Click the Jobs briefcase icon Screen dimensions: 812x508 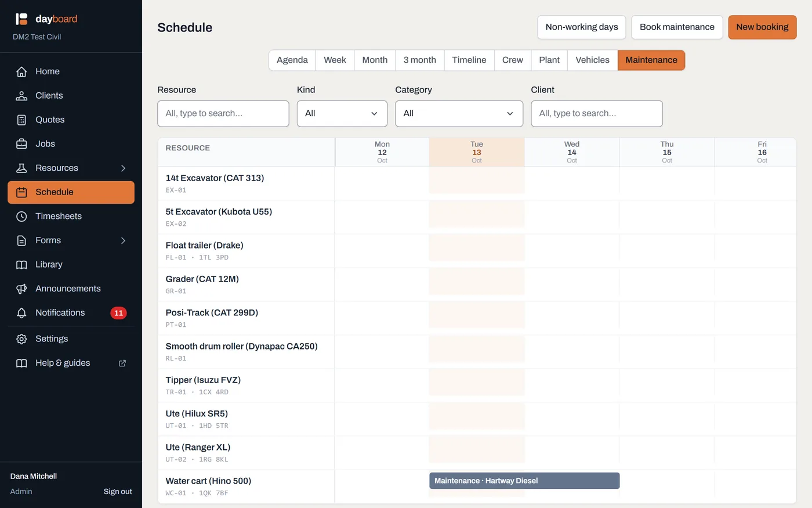click(21, 144)
